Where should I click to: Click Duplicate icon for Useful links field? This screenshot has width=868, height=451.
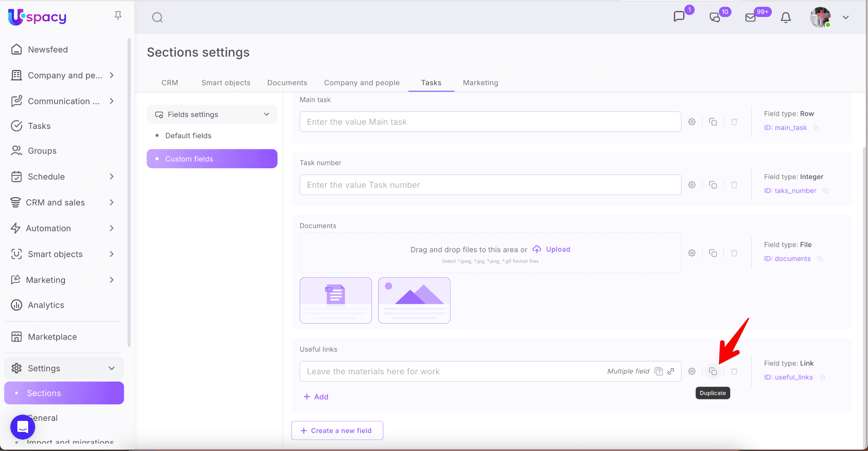[x=713, y=371]
